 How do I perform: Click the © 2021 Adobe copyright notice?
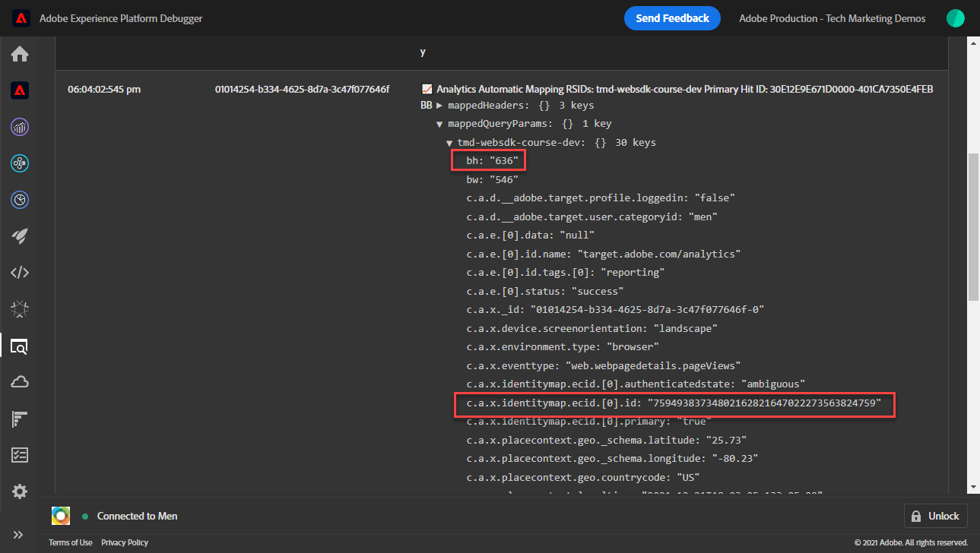(911, 542)
